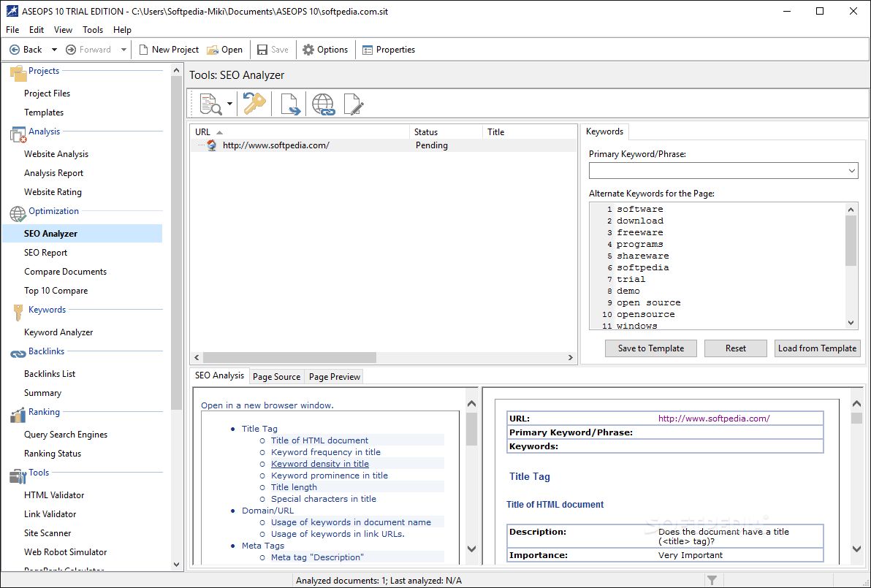Click the key with undo arrow icon
This screenshot has height=588, width=871.
pyautogui.click(x=254, y=104)
